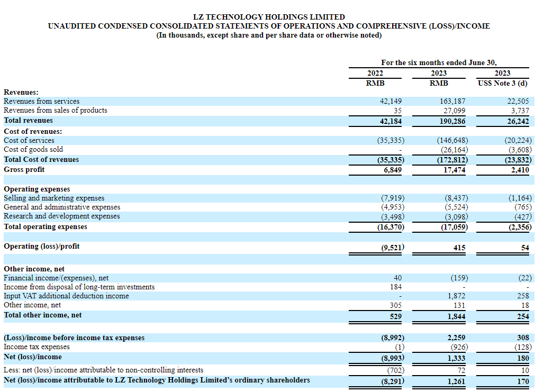
Task: Click net income attributable to ordinary shareholders label
Action: pyautogui.click(x=157, y=380)
